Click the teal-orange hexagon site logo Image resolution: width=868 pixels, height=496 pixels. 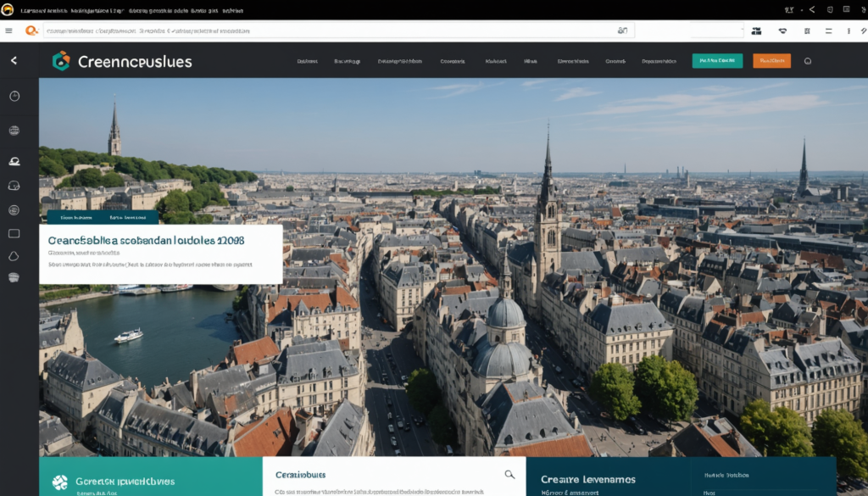[61, 61]
